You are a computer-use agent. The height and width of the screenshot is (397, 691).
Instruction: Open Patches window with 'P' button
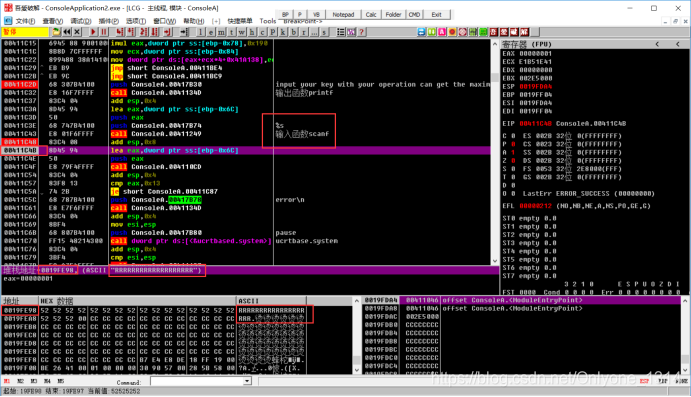coord(273,32)
